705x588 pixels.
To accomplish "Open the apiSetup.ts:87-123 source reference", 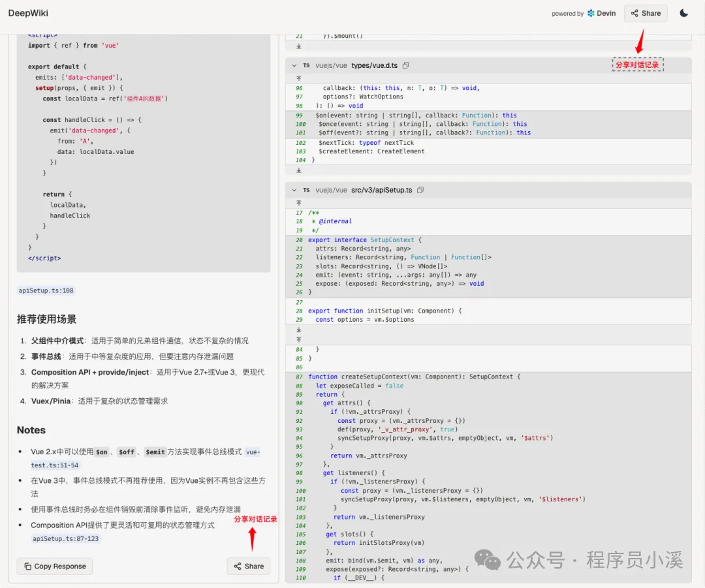I will pyautogui.click(x=66, y=538).
